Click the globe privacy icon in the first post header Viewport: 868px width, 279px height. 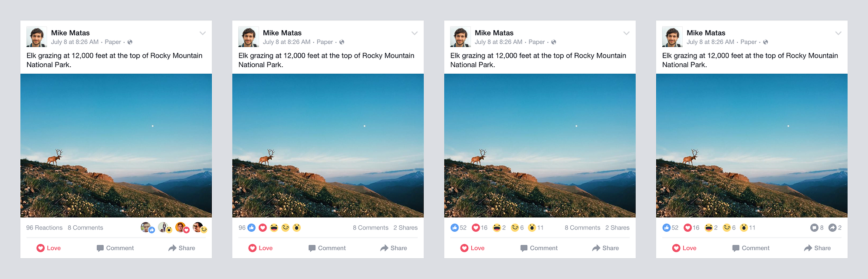[x=130, y=42]
